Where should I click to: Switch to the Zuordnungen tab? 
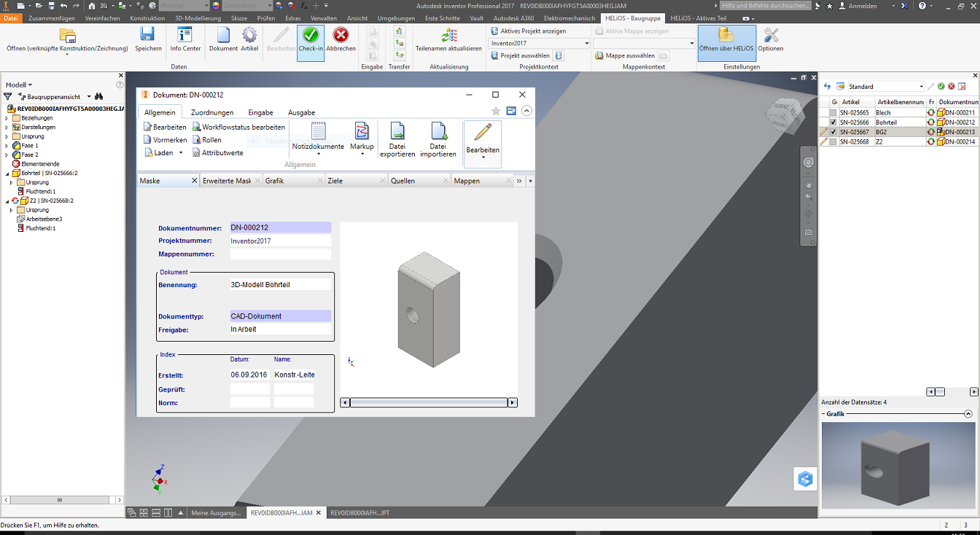coord(212,112)
